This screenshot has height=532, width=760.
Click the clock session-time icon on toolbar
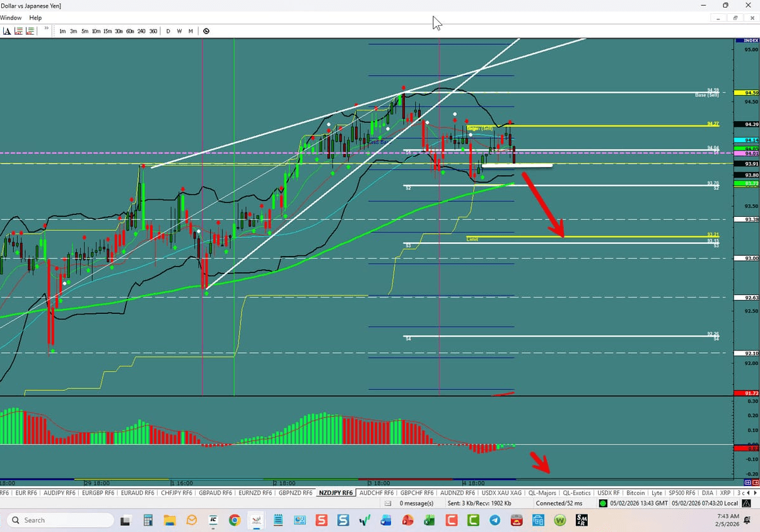pos(206,31)
